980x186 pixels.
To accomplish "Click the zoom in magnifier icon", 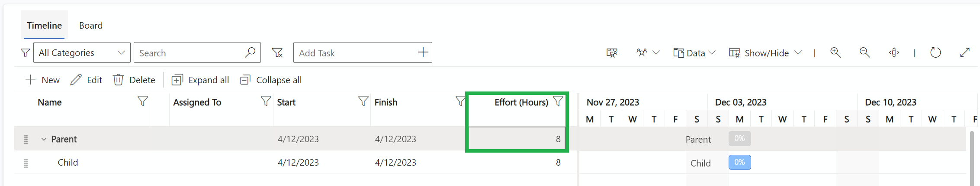I will tap(835, 52).
